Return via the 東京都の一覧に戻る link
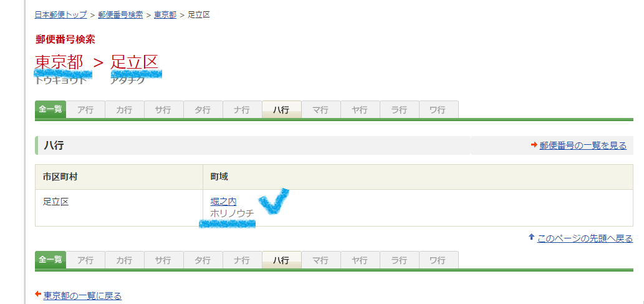 82,295
